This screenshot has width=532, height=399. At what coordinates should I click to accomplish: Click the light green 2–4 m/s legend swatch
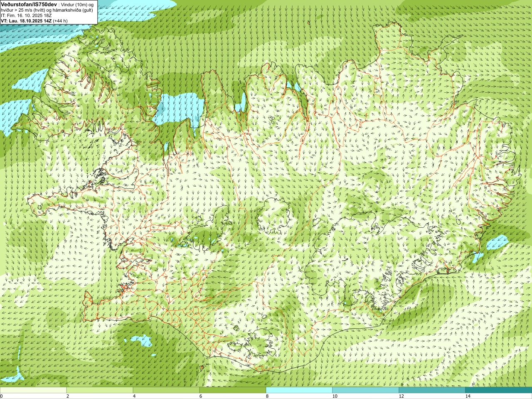(100, 390)
